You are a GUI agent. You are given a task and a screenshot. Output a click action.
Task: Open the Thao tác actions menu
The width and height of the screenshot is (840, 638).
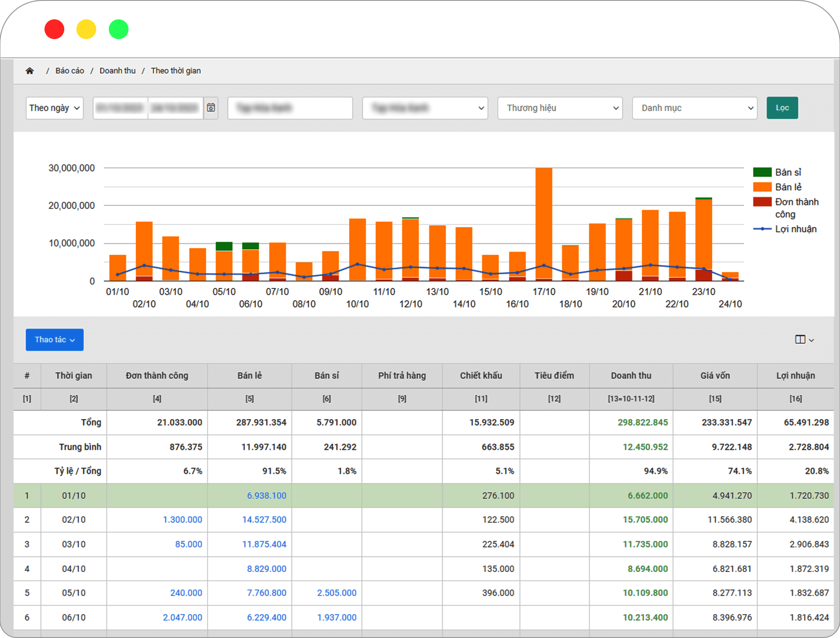55,340
